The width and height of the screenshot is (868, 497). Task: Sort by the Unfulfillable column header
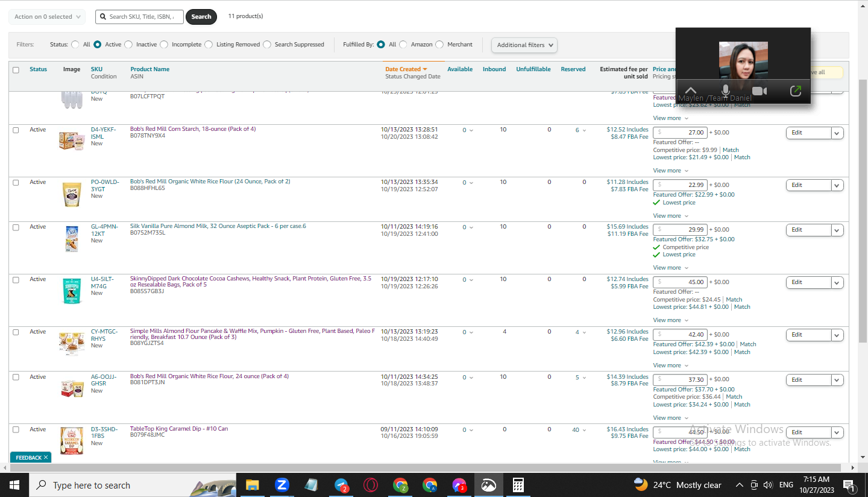click(x=533, y=69)
